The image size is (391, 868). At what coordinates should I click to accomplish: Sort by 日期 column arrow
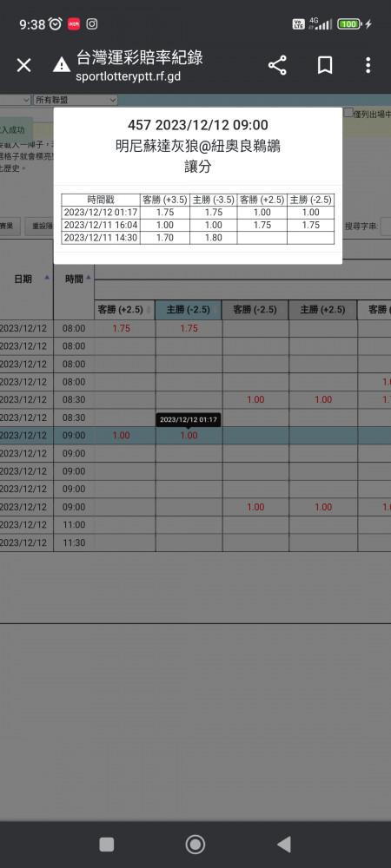[47, 278]
